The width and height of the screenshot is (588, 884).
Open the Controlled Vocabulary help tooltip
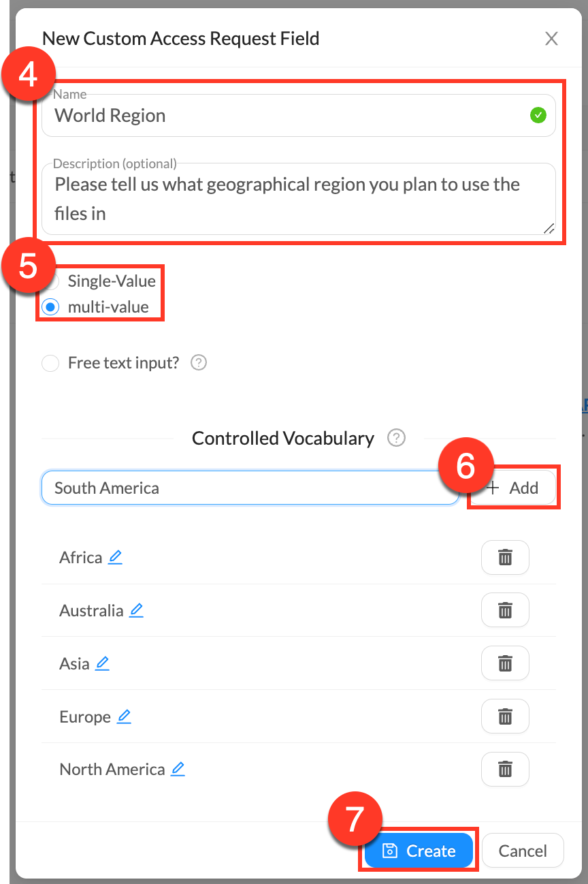click(396, 438)
